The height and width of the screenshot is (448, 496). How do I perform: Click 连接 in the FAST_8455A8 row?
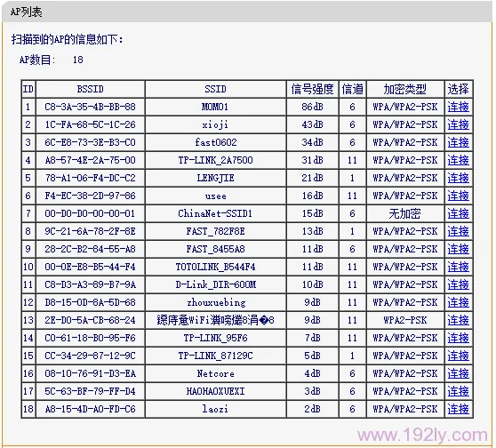458,249
